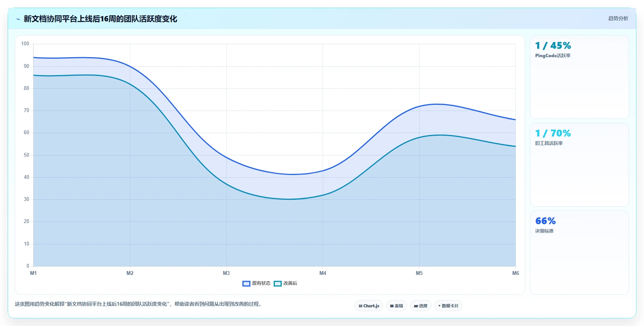Click the 改善后 legend color box
Image resolution: width=644 pixels, height=326 pixels.
point(278,283)
